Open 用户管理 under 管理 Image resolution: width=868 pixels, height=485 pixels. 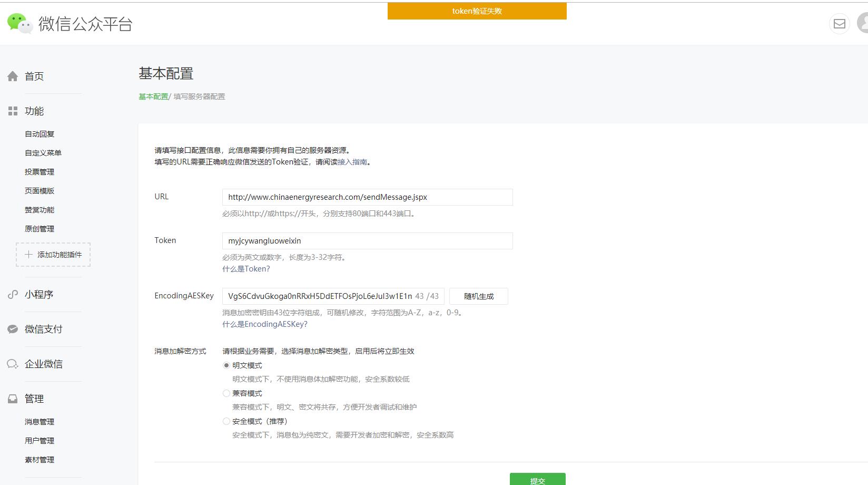pyautogui.click(x=40, y=441)
